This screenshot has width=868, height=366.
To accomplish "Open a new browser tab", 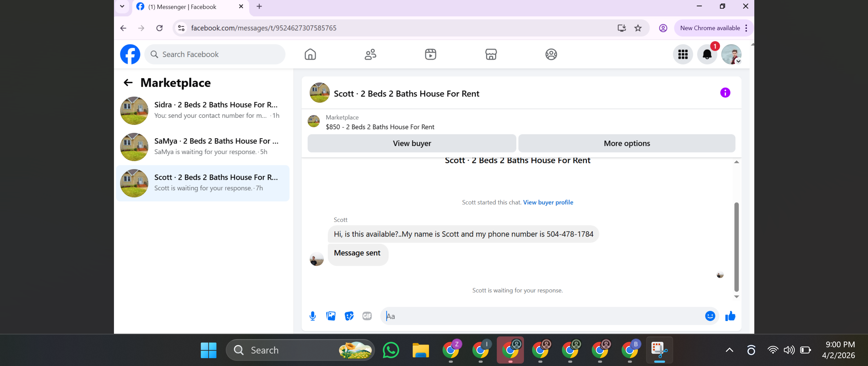I will click(x=259, y=7).
